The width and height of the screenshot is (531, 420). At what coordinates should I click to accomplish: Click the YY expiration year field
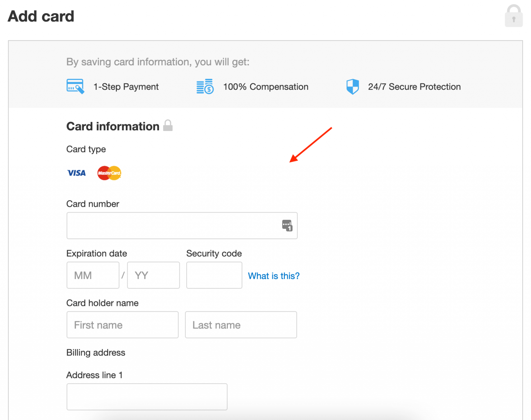153,275
